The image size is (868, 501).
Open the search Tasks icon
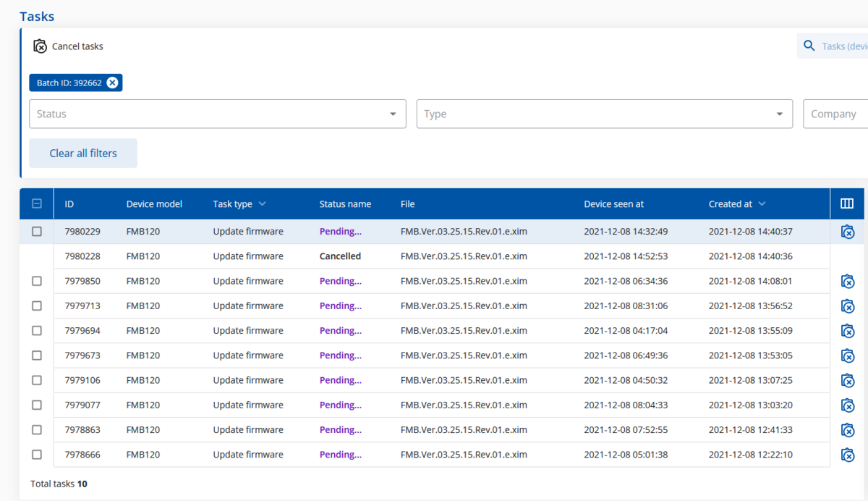pos(809,45)
